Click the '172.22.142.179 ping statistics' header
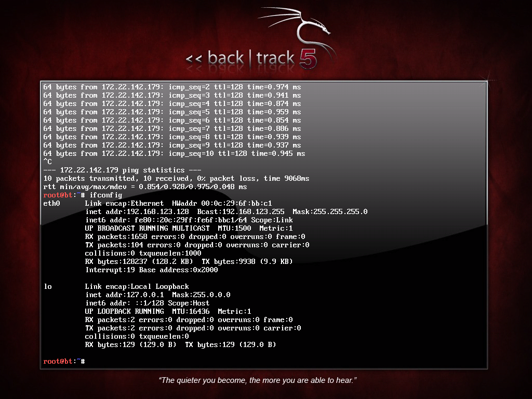The width and height of the screenshot is (532, 399). coord(122,170)
